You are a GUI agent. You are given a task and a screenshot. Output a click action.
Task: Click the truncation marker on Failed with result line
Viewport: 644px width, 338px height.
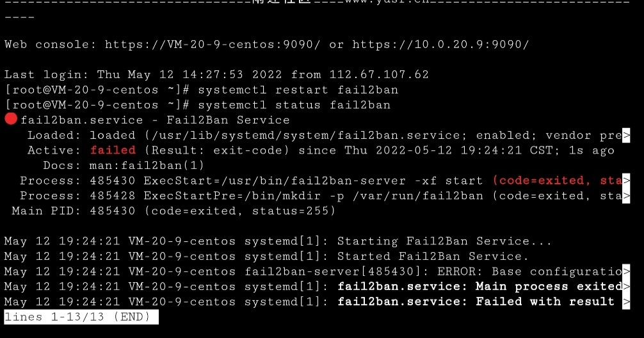pos(626,302)
